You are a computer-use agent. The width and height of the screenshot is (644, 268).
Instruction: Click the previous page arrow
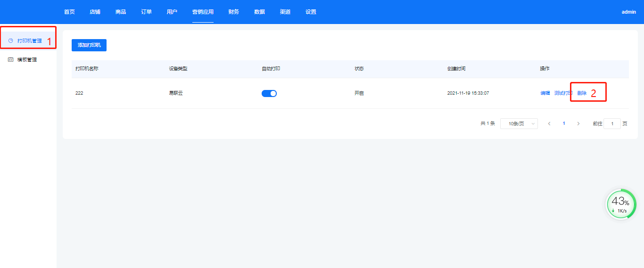point(549,123)
